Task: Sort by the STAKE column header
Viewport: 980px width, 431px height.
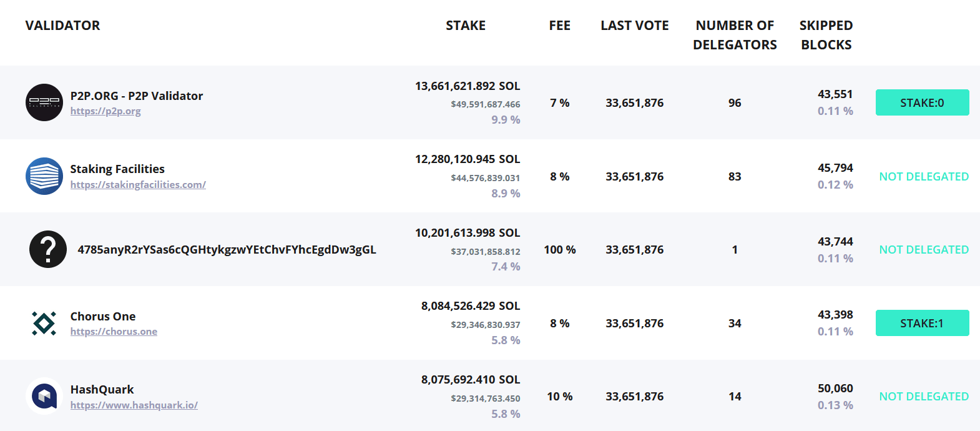Action: (466, 26)
